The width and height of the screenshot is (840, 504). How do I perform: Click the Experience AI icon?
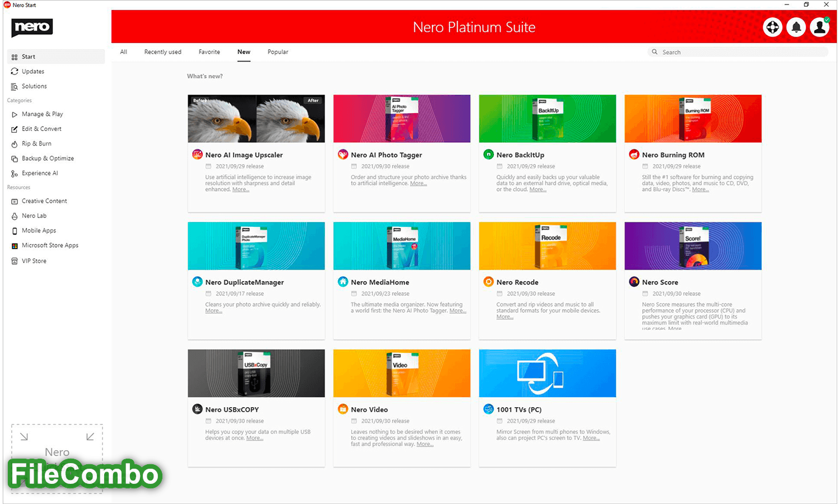click(x=15, y=174)
